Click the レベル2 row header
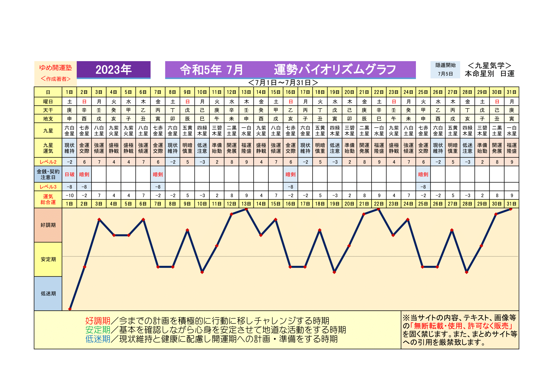 click(x=48, y=162)
